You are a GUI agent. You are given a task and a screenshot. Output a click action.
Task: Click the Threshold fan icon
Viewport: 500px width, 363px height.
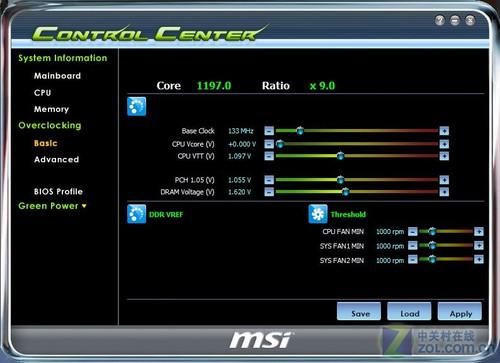tap(318, 214)
